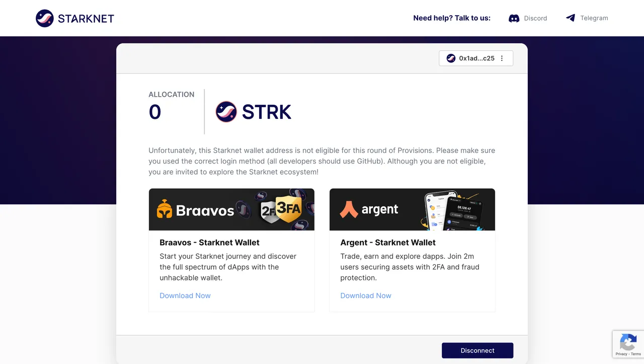Open the reCAPTCHA Terms link

(x=636, y=354)
